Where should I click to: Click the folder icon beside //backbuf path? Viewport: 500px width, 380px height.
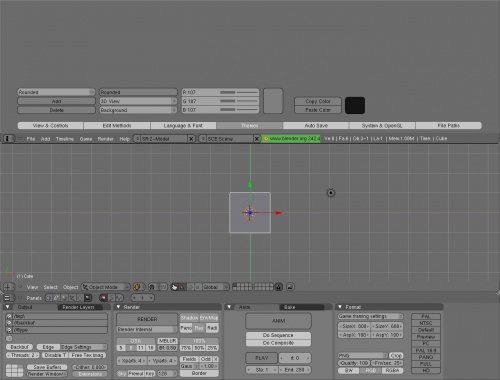(9, 323)
